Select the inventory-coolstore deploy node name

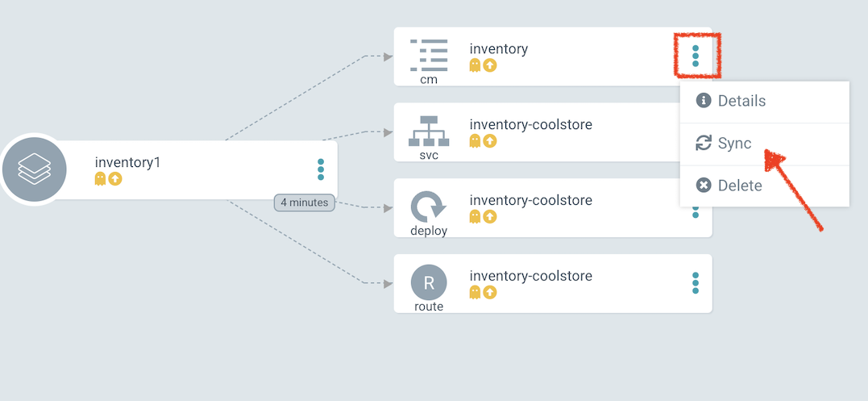point(530,200)
